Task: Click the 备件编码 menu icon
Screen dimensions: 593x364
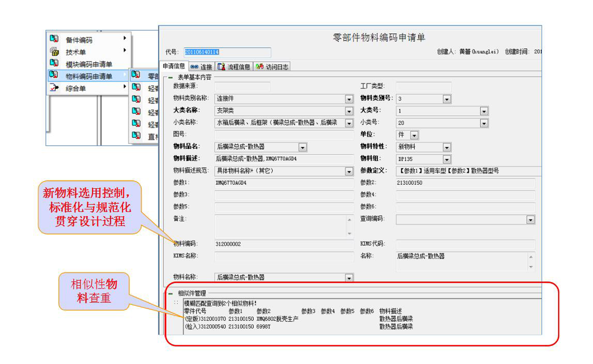Action: [54, 38]
